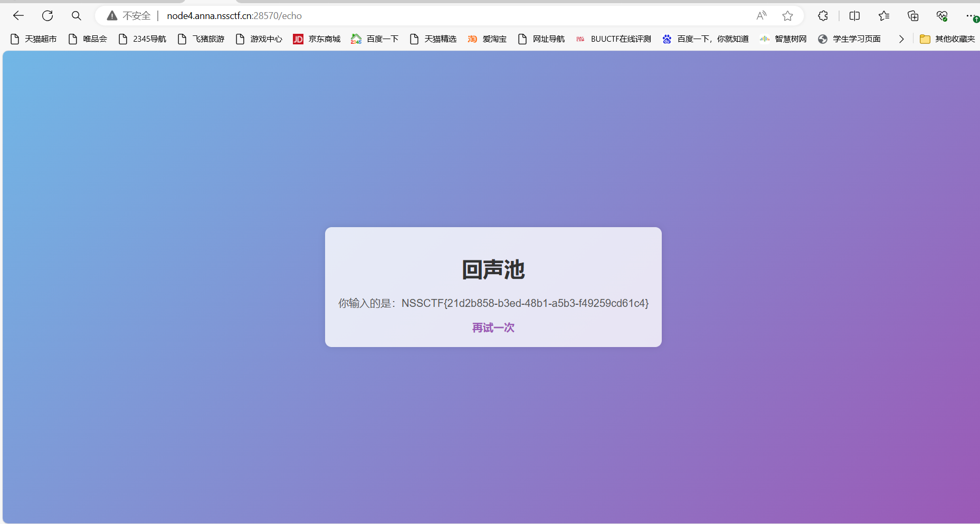This screenshot has height=524, width=980.
Task: Expand the bookmarks overflow chevron
Action: point(901,39)
